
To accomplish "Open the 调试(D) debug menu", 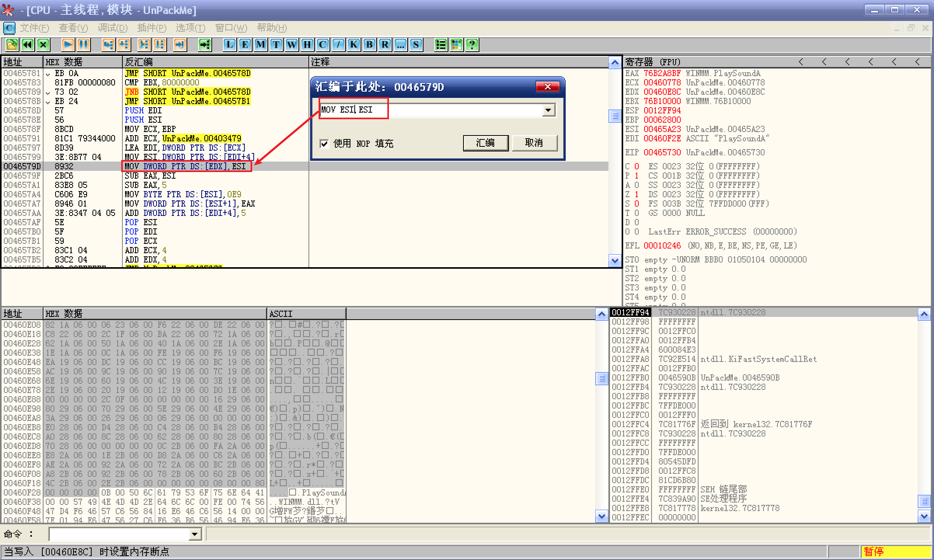I will point(113,28).
